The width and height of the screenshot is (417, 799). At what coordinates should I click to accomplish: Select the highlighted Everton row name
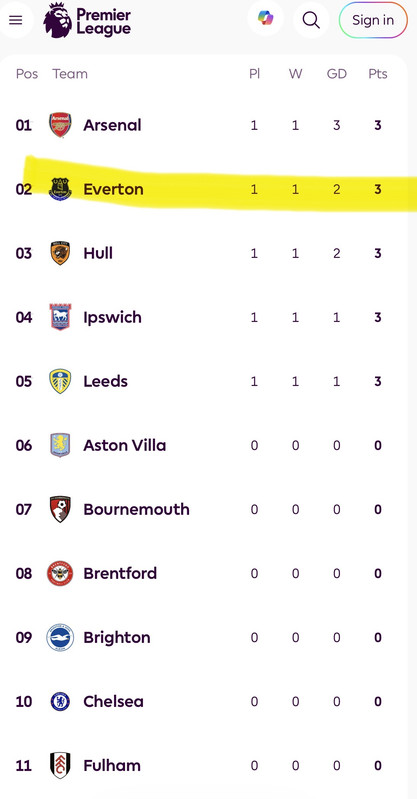click(x=113, y=189)
